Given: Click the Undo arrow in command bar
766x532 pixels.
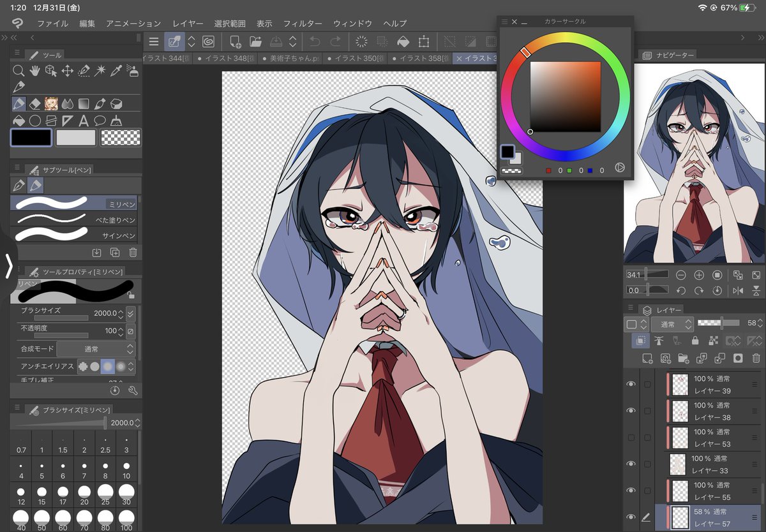Looking at the screenshot, I should click(315, 42).
